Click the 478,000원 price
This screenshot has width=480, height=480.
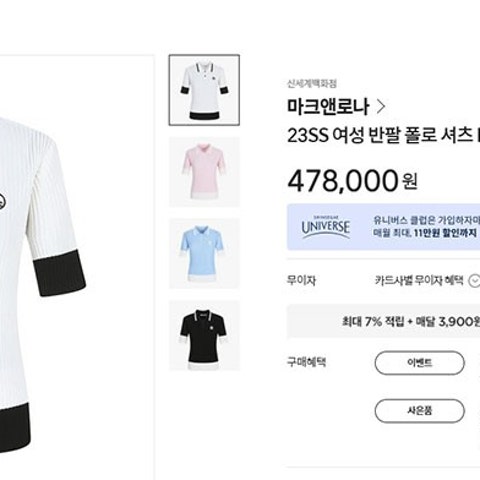coord(352,181)
